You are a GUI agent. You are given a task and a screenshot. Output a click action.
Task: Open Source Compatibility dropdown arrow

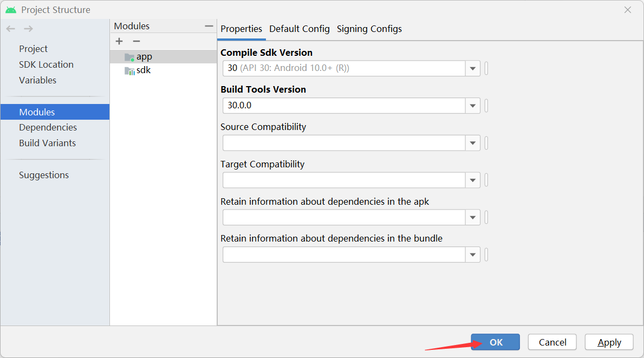(x=473, y=143)
